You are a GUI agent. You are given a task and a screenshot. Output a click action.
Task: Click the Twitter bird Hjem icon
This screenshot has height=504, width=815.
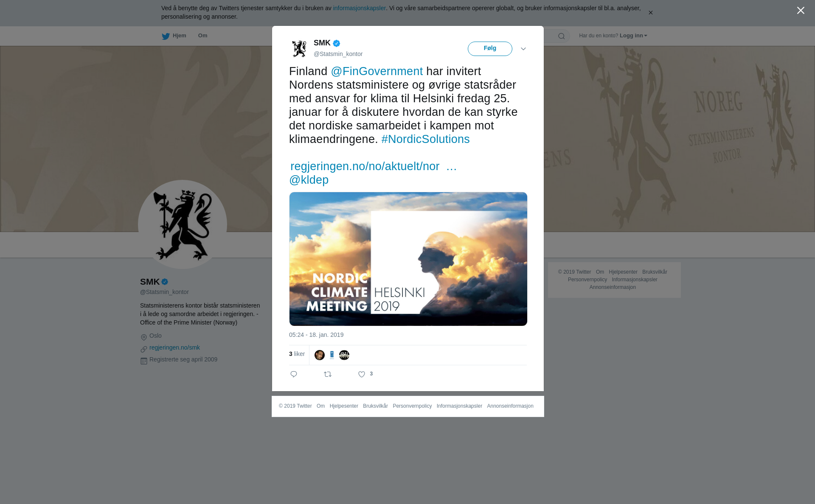click(x=166, y=36)
